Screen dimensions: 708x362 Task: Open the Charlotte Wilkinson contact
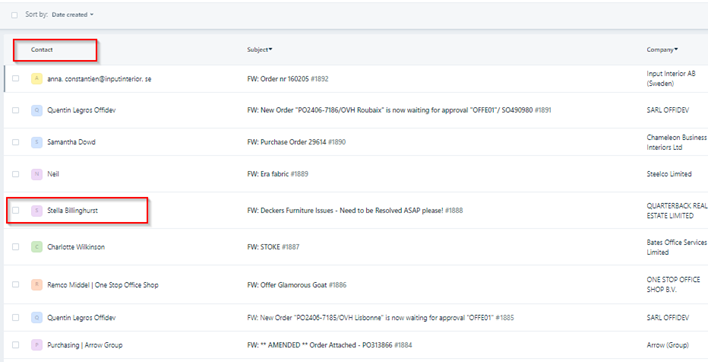click(76, 247)
